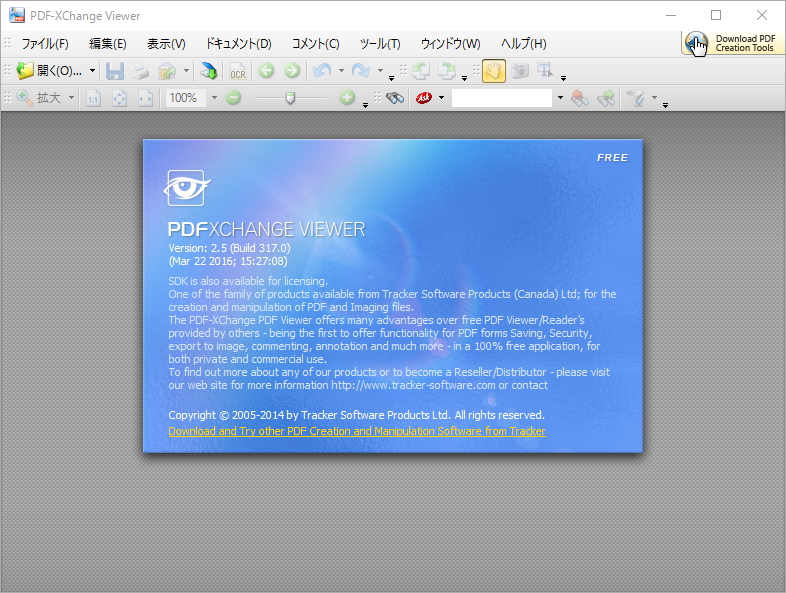Minimize the PDF-XChange Viewer window
The width and height of the screenshot is (786, 593).
pos(671,16)
